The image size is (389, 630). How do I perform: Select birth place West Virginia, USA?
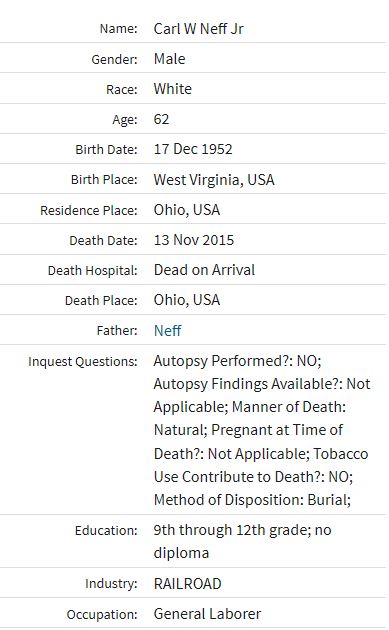214,180
